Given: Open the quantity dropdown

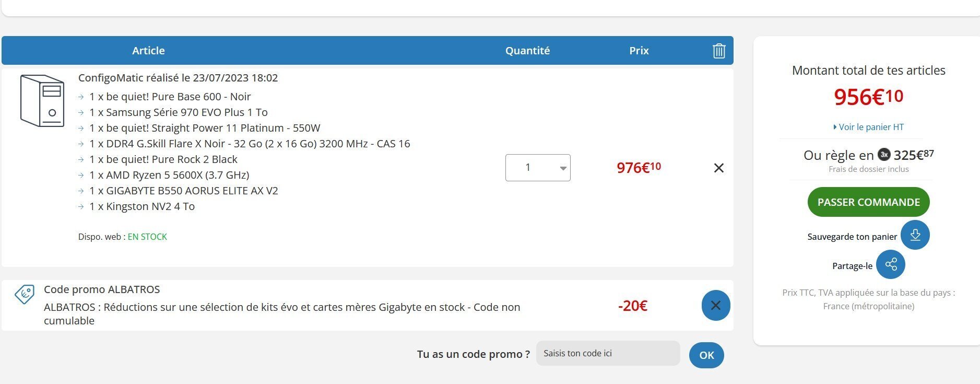Looking at the screenshot, I should click(538, 168).
